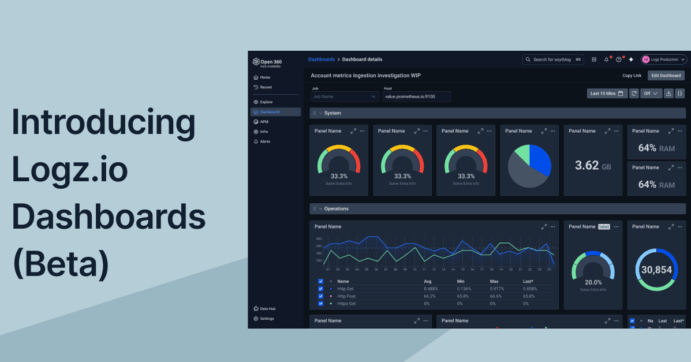Image resolution: width=691 pixels, height=362 pixels.
Task: Uncheck the Https Get series checkbox
Action: coord(320,303)
